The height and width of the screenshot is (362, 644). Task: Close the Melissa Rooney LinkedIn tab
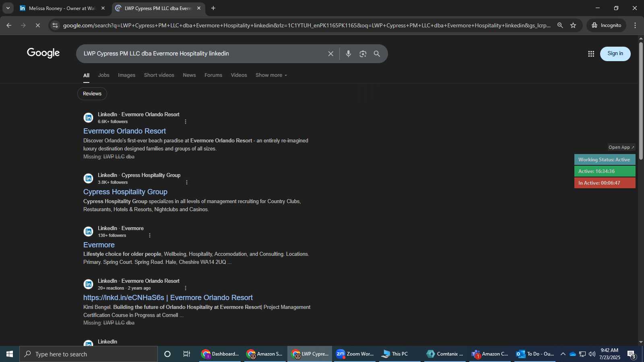pyautogui.click(x=103, y=8)
